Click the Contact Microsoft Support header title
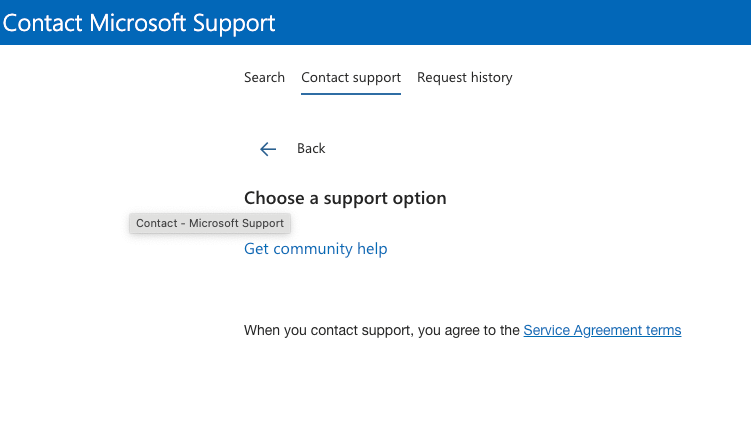Screen dimensions: 751x427 pos(139,22)
